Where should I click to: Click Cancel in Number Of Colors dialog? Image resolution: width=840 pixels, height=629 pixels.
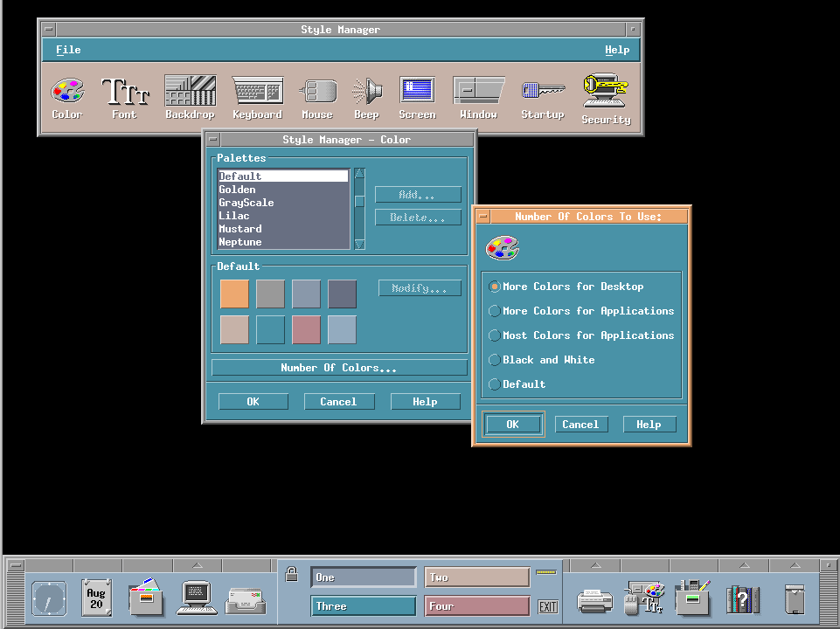tap(580, 425)
